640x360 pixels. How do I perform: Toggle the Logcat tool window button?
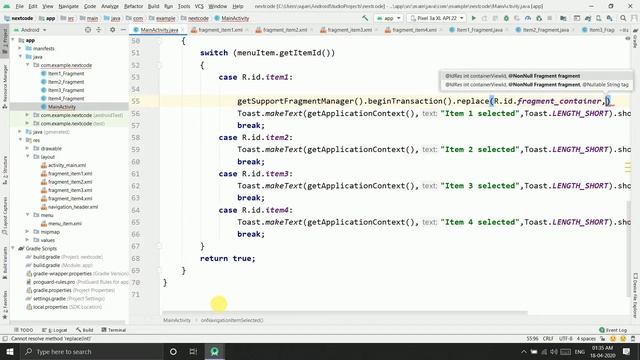(x=55, y=330)
